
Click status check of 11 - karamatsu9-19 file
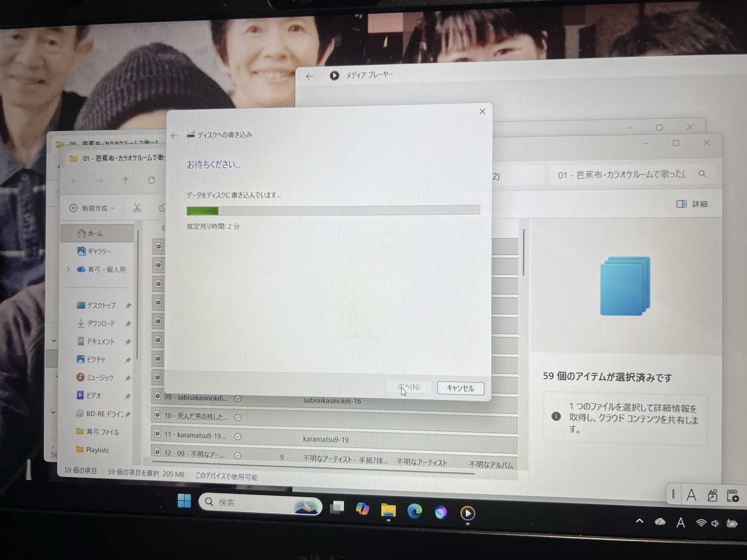(238, 437)
